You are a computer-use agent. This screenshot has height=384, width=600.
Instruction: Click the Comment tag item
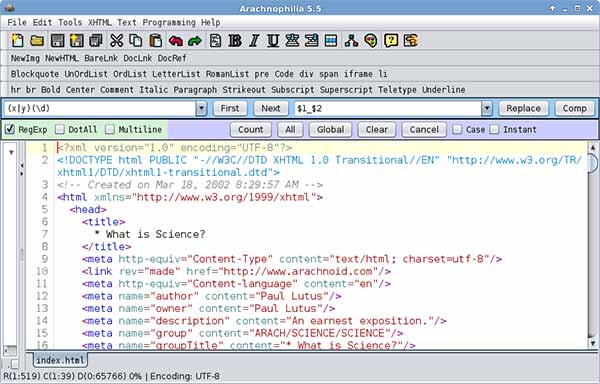(x=117, y=90)
